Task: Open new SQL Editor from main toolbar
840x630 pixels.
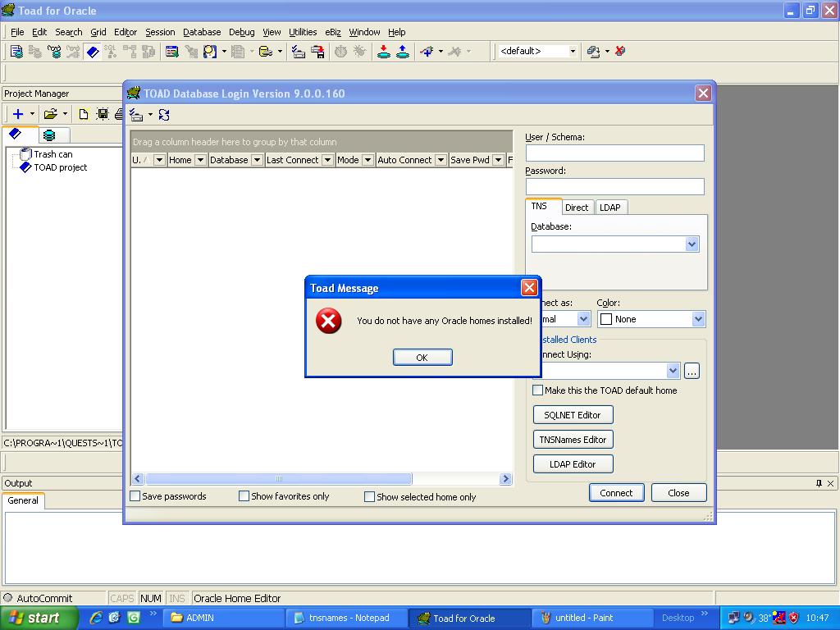Action: pos(16,52)
